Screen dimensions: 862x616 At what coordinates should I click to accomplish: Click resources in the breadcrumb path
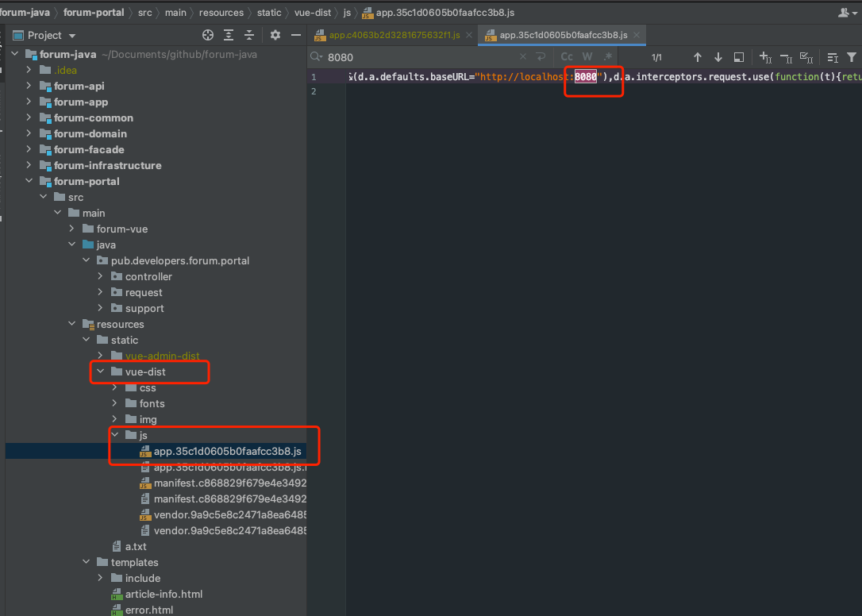(221, 13)
